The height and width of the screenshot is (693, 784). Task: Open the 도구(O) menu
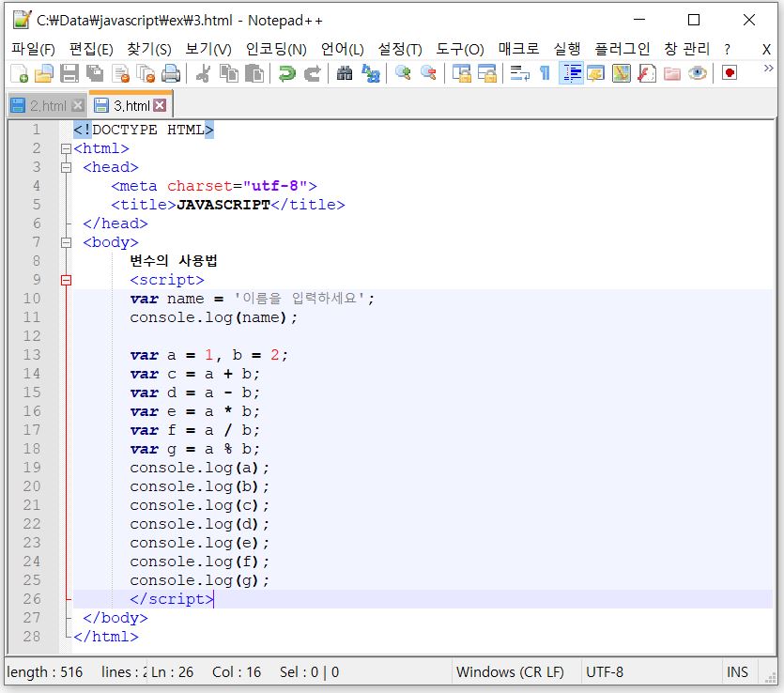460,49
